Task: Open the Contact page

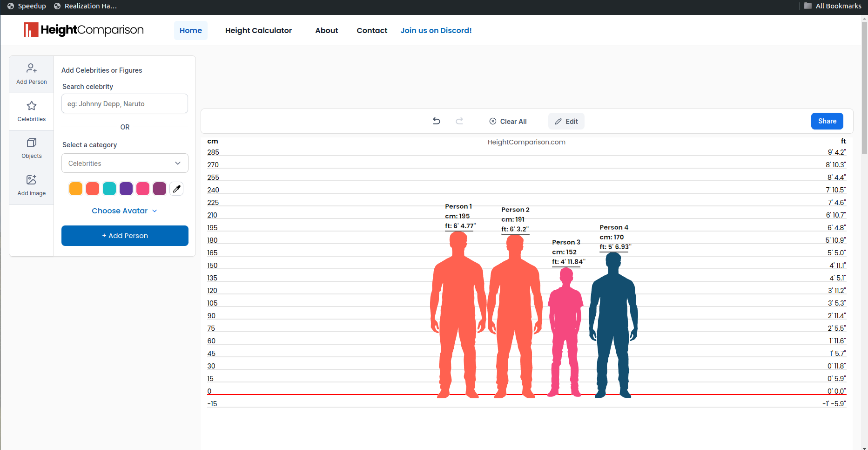Action: (372, 30)
